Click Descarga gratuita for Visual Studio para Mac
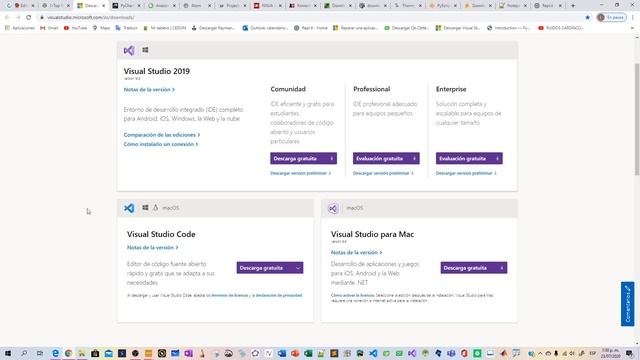 point(473,268)
